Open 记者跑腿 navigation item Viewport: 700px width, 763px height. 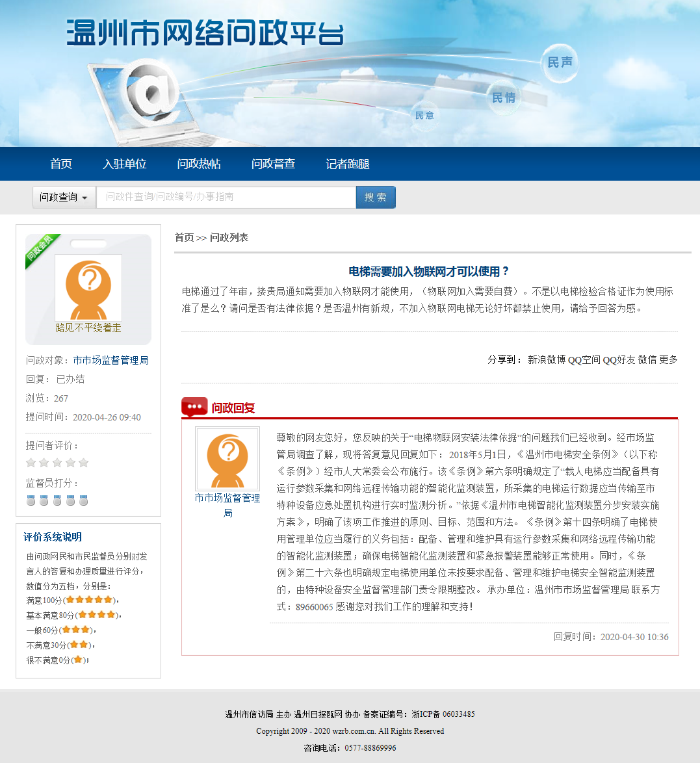(x=348, y=164)
